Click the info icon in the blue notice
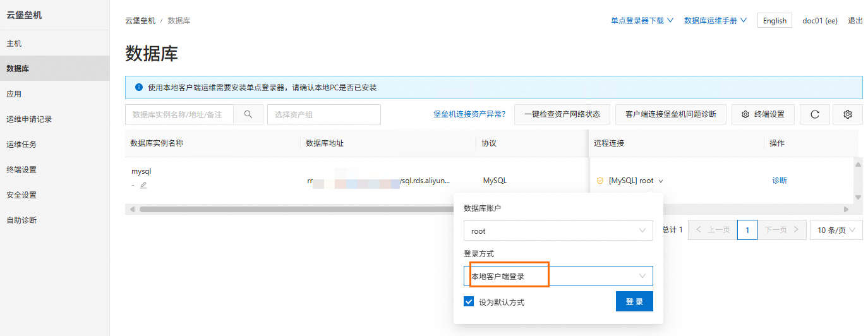 pos(138,88)
